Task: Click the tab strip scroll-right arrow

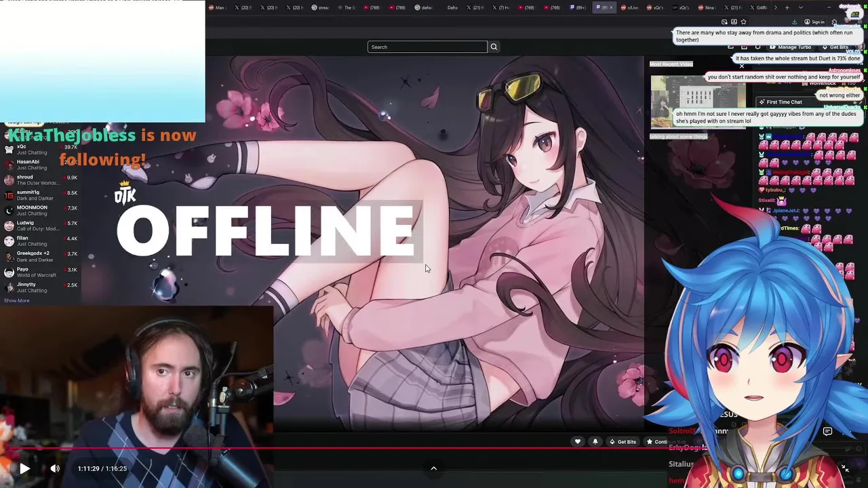Action: click(775, 7)
